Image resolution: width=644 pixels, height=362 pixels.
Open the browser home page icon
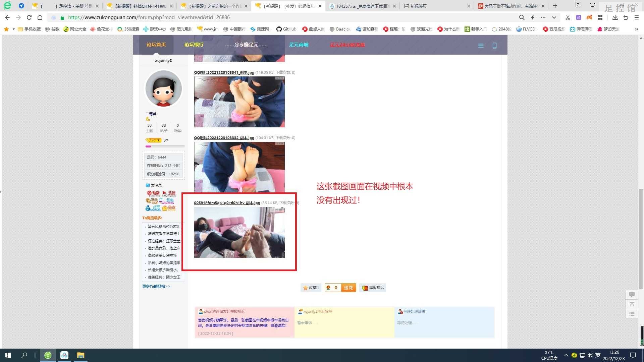pos(40,17)
